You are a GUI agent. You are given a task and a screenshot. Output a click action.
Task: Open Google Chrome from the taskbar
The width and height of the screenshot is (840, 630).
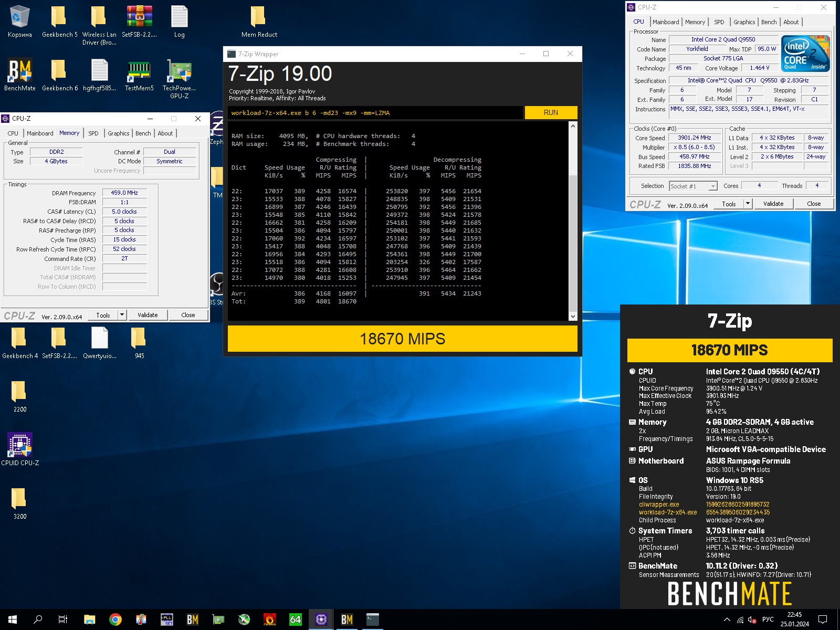click(115, 619)
